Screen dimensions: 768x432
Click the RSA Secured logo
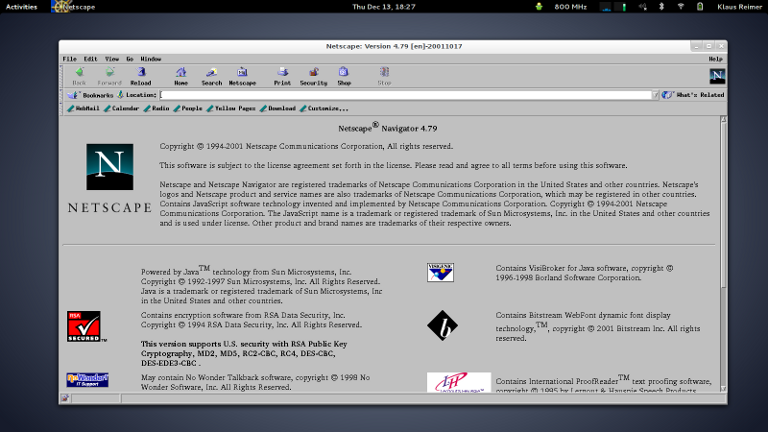(x=86, y=326)
